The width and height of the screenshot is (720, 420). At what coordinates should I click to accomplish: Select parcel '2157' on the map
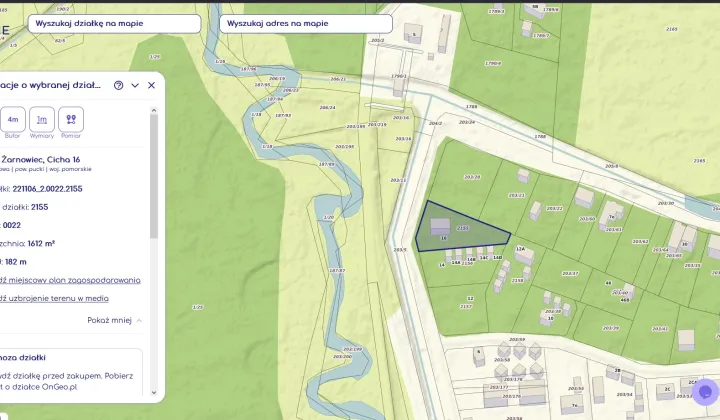click(x=466, y=306)
